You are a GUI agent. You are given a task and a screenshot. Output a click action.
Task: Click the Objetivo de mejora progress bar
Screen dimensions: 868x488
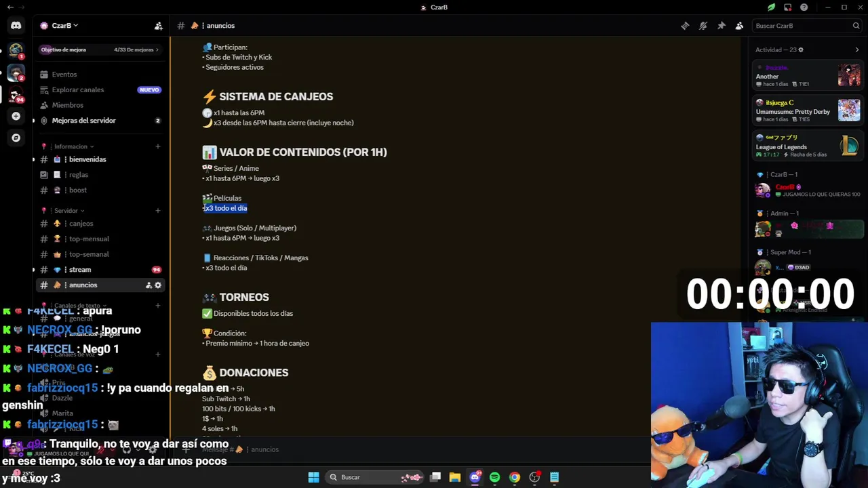point(100,49)
